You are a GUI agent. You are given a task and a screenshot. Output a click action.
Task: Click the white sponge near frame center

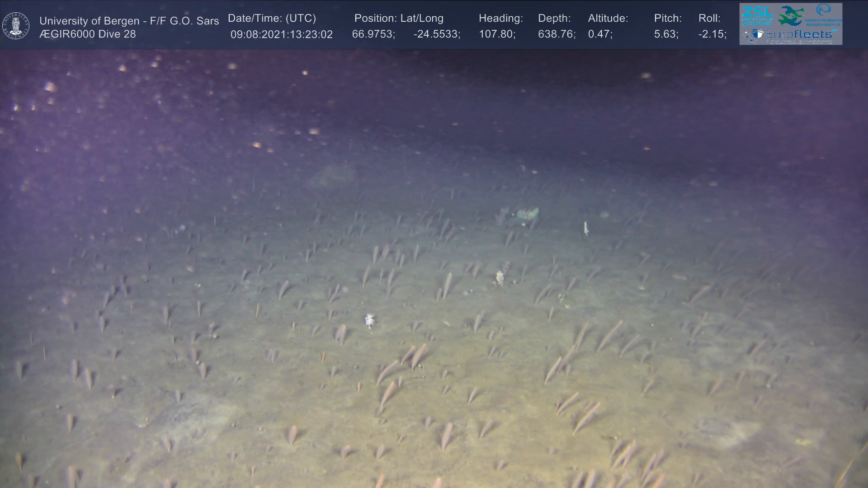click(370, 320)
